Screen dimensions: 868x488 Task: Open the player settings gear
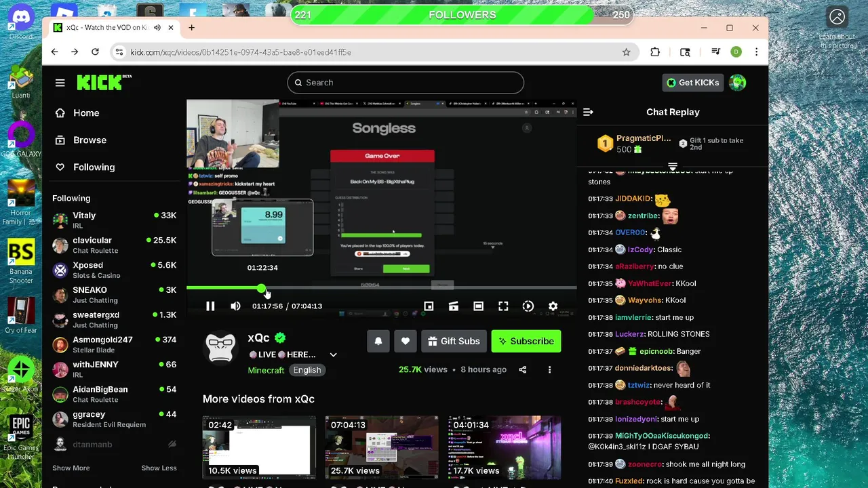click(553, 306)
